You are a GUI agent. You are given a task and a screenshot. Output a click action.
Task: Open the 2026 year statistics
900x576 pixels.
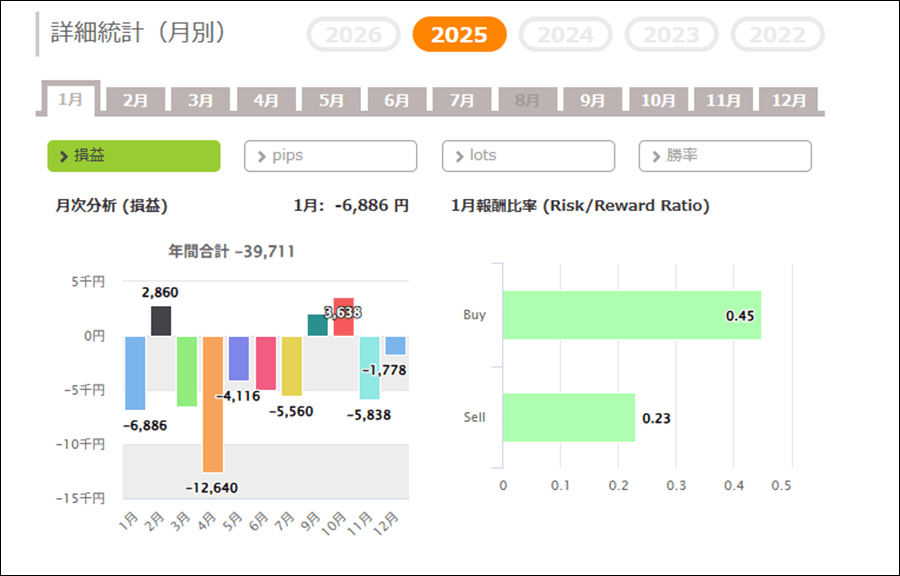click(x=353, y=35)
